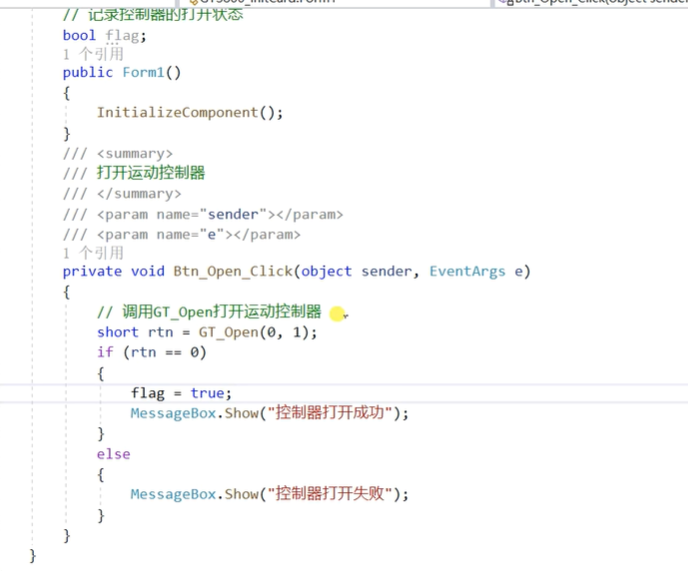688x571 pixels.
Task: Click the 'Btn_Open_Click' method name
Action: (x=233, y=271)
